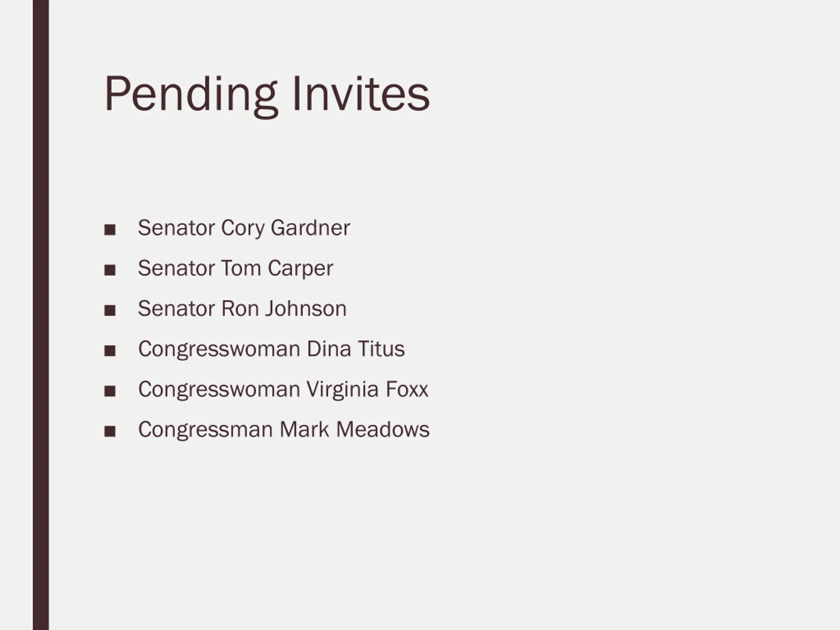Click on the word Meadows

tap(383, 430)
